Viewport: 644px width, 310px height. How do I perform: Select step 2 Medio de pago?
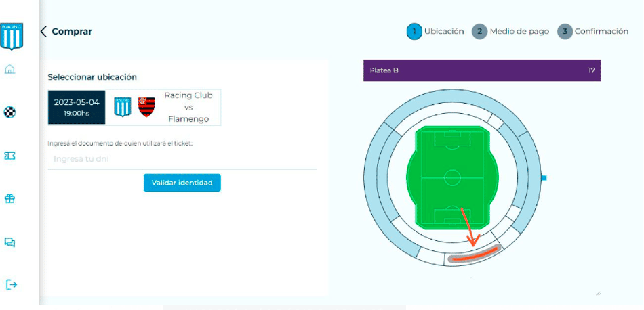[x=510, y=32]
